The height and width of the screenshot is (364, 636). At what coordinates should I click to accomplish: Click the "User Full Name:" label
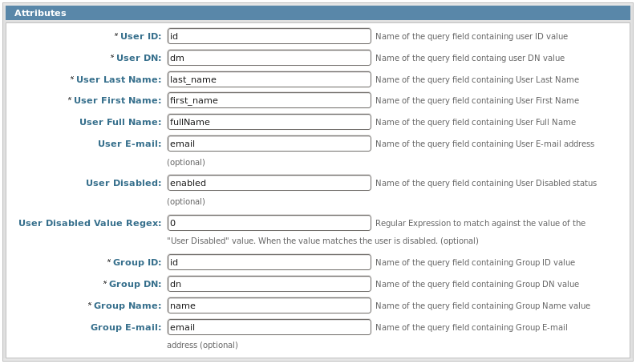click(120, 122)
